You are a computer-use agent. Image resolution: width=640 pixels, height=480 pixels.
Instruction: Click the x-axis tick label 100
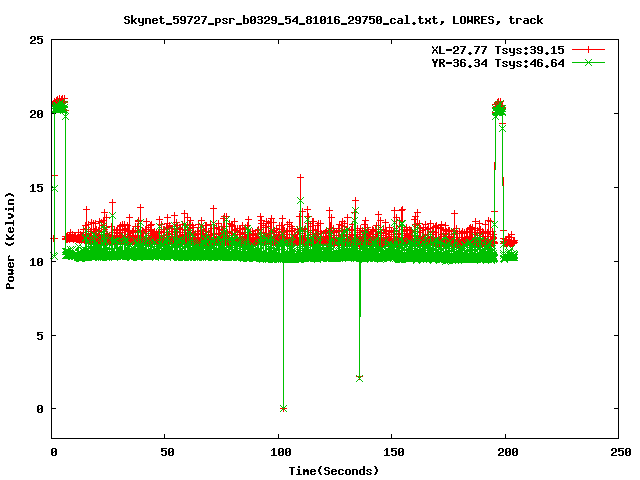point(281,452)
